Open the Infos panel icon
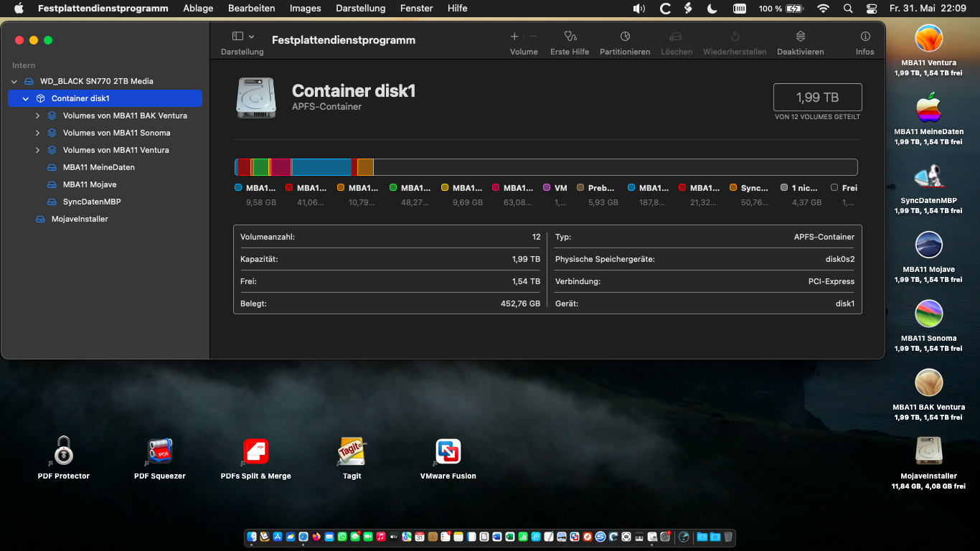Screen dimensions: 980x551 865,36
